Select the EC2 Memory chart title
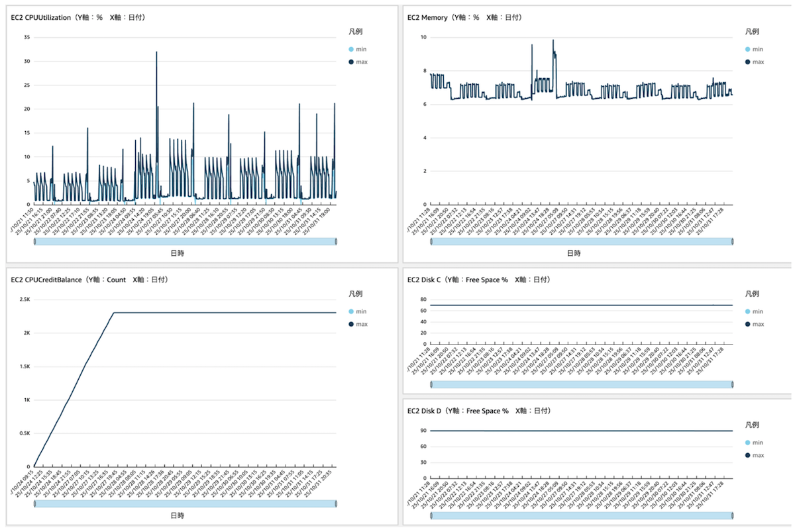The width and height of the screenshot is (795, 532). [464, 18]
